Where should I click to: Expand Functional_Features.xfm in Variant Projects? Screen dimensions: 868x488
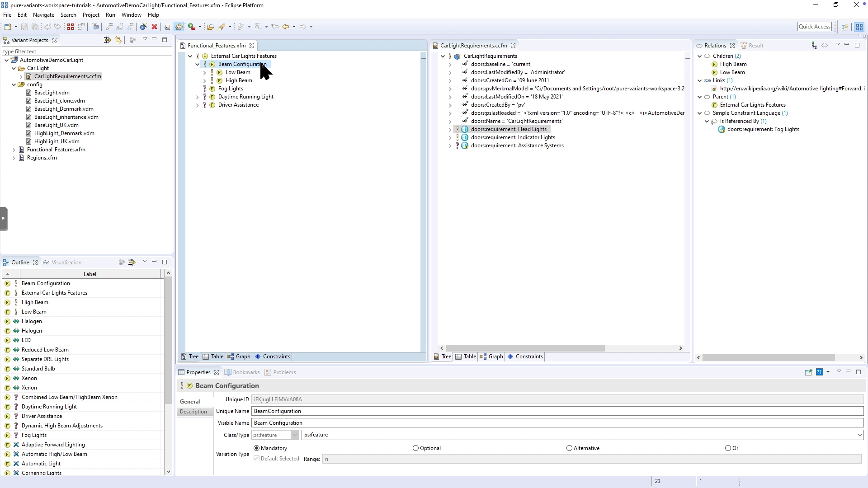tap(14, 150)
